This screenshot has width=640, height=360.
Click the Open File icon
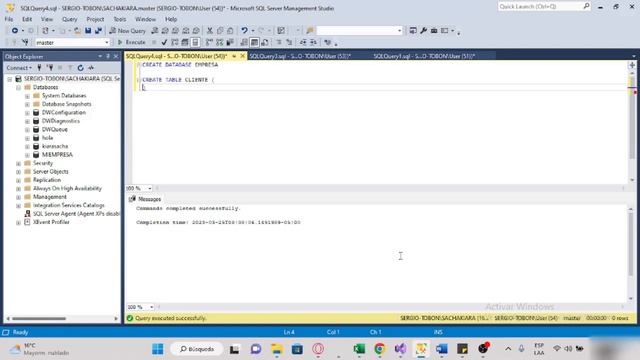(x=77, y=31)
